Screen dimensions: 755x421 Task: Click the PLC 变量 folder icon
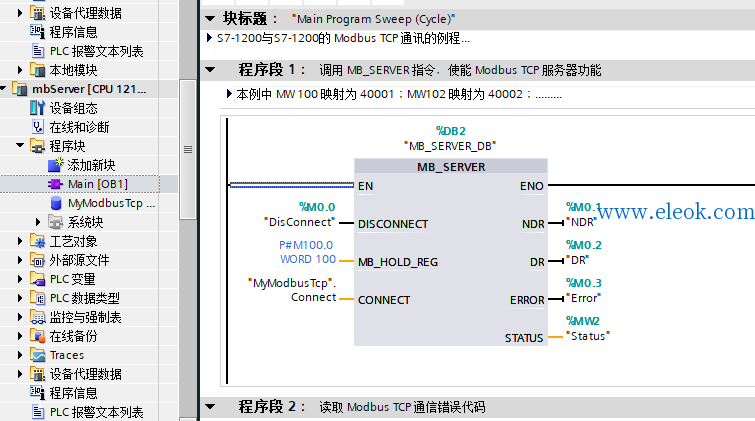click(38, 278)
